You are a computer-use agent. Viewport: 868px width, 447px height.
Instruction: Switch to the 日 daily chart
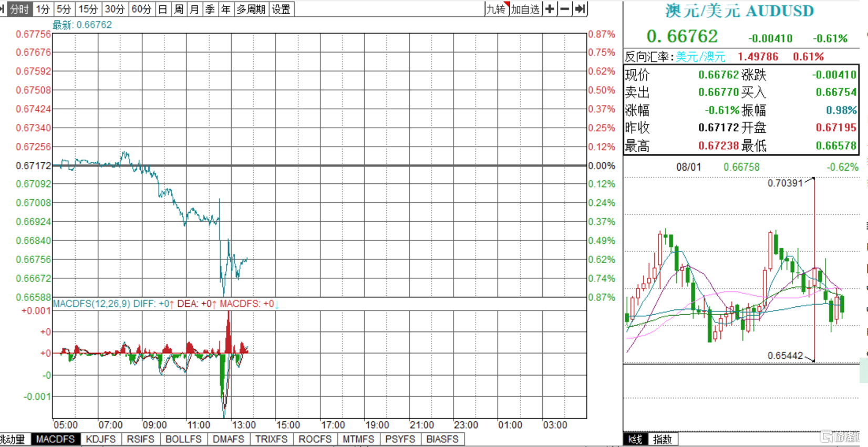click(163, 9)
